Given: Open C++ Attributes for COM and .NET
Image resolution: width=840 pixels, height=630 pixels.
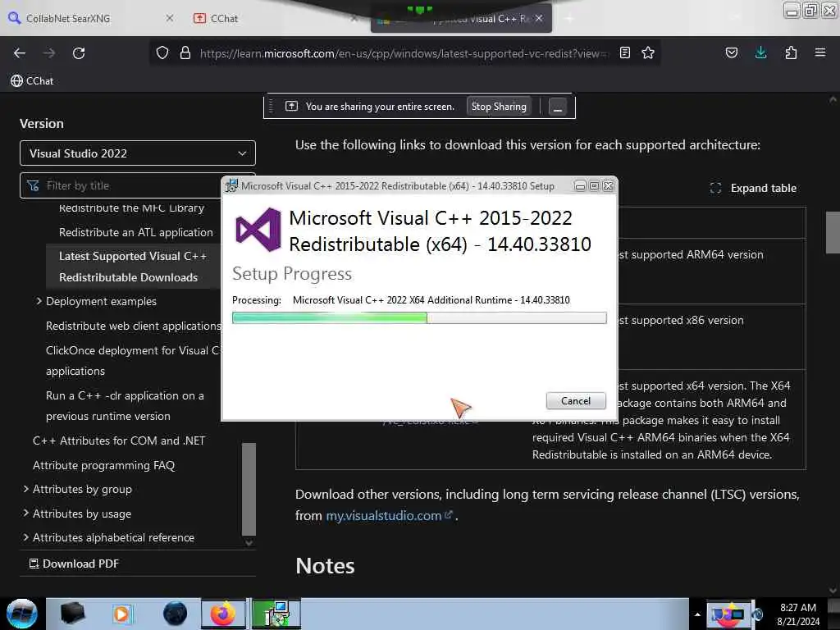Looking at the screenshot, I should pos(119,441).
